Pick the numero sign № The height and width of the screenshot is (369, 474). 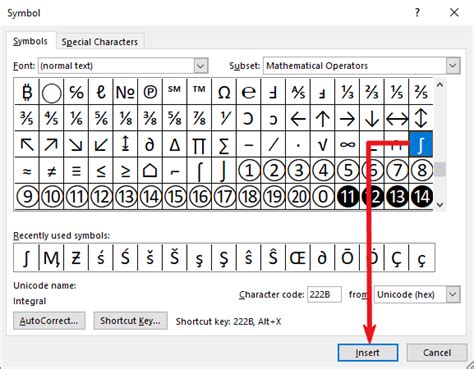coord(125,92)
